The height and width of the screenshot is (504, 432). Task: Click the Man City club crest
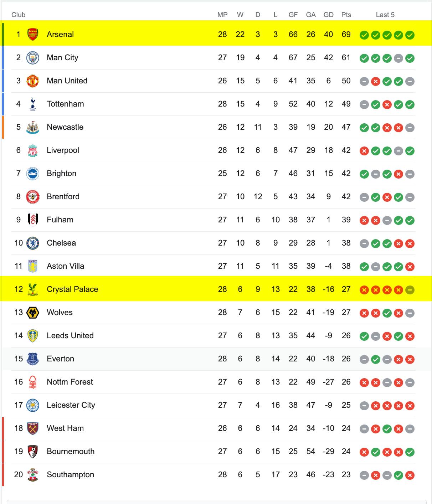(x=33, y=58)
